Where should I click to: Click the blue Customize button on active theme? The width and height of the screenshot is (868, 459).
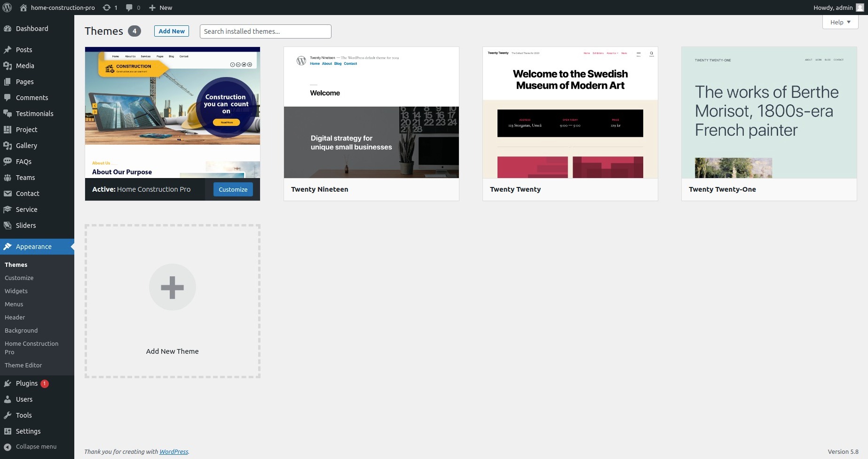click(x=233, y=189)
